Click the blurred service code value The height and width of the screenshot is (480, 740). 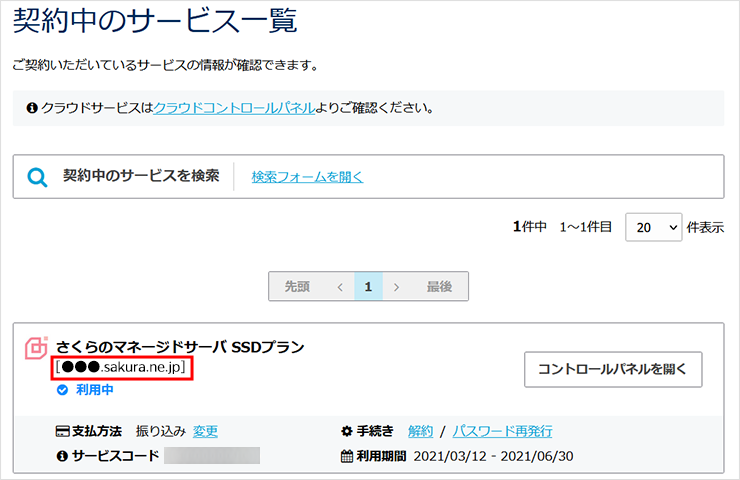(212, 455)
